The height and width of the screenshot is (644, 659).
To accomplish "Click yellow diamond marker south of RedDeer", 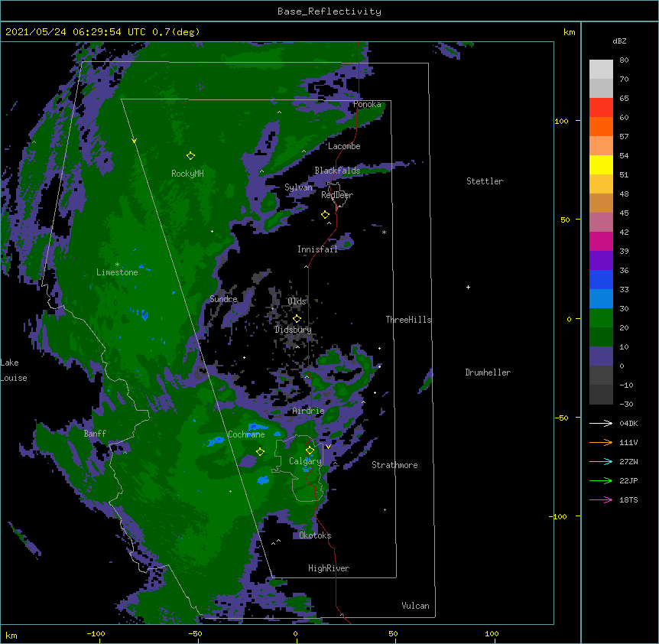I will click(x=326, y=215).
